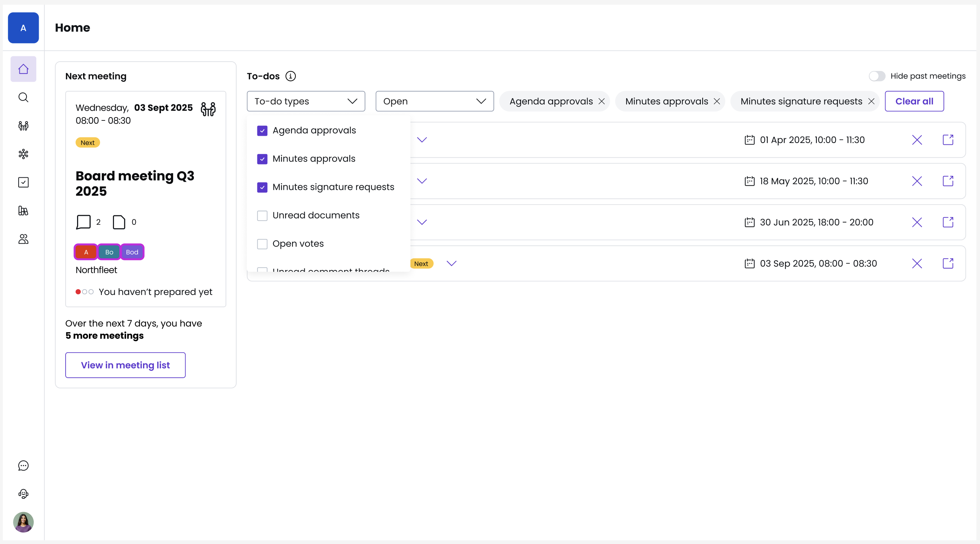The height and width of the screenshot is (544, 980).
Task: Open the Open status dropdown
Action: [434, 101]
